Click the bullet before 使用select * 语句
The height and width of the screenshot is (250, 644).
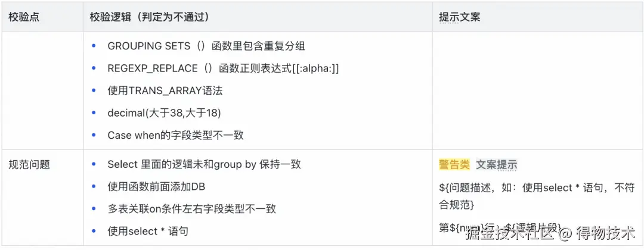[93, 231]
